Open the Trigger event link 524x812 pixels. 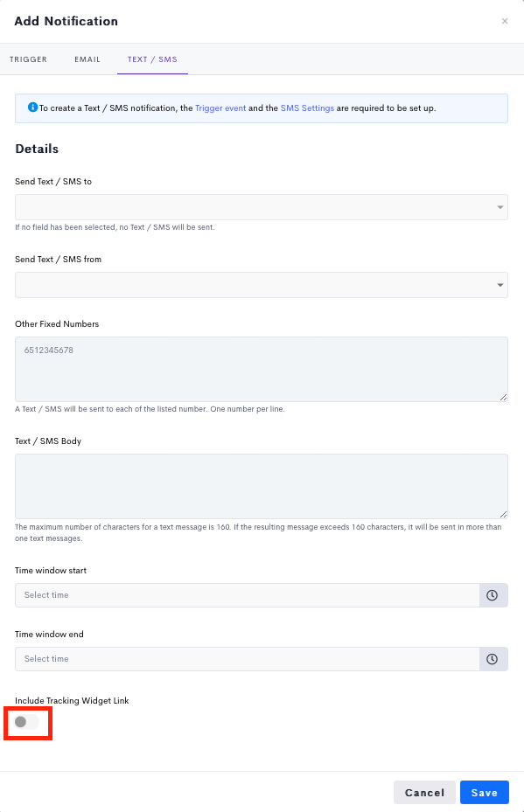click(x=220, y=108)
